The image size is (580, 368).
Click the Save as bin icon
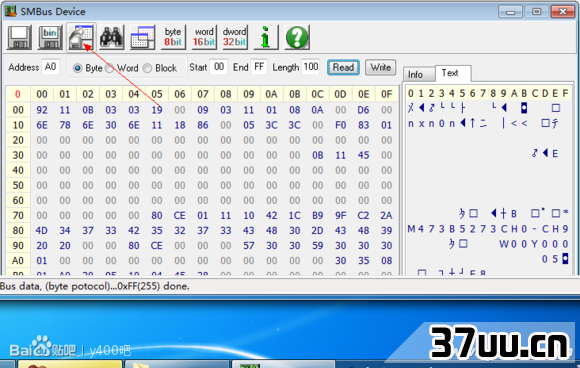(x=50, y=37)
